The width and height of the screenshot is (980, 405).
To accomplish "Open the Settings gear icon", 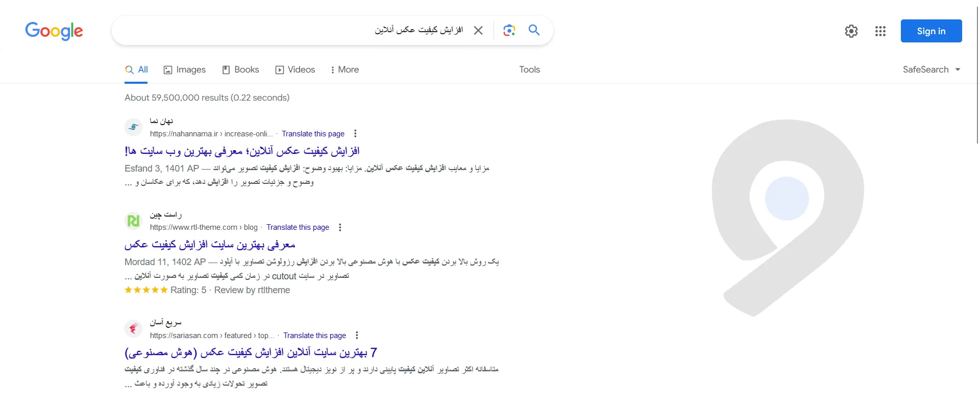I will click(x=851, y=31).
